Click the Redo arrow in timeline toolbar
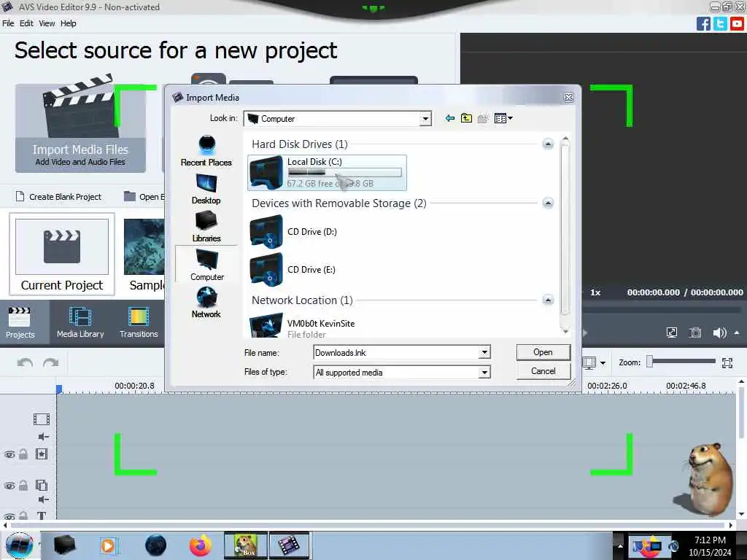The image size is (747, 560). tap(50, 363)
